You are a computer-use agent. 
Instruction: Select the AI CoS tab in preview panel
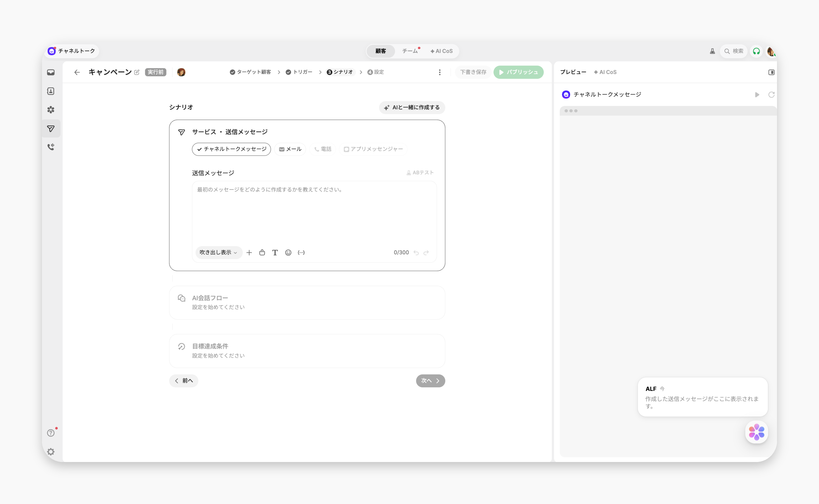605,72
